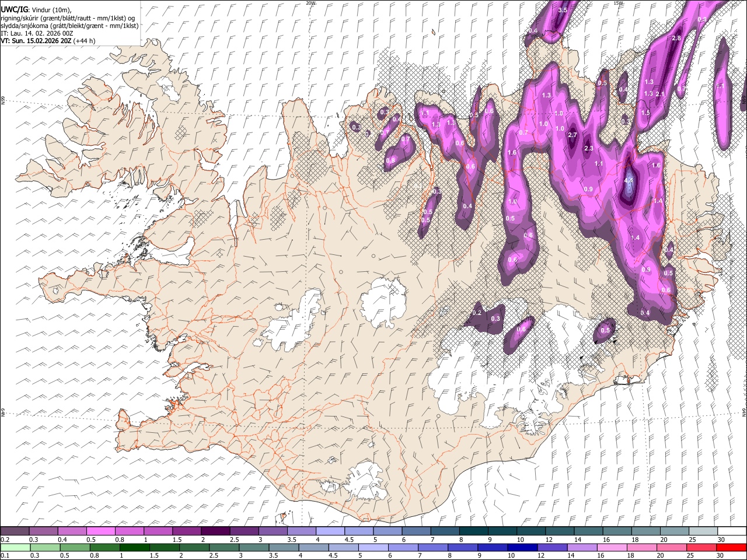Click the '2.3' precipitation value on the map
Viewport: 747px width, 560px height.
588,148
